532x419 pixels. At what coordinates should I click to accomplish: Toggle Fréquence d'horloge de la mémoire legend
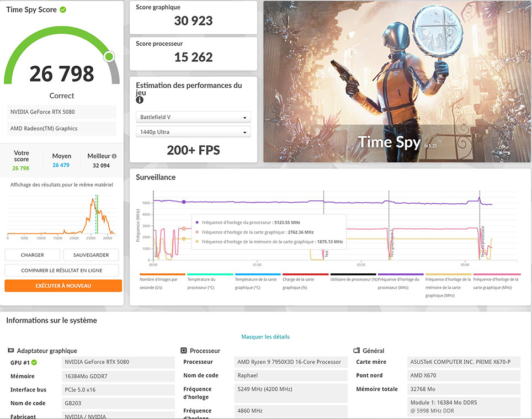[448, 286]
